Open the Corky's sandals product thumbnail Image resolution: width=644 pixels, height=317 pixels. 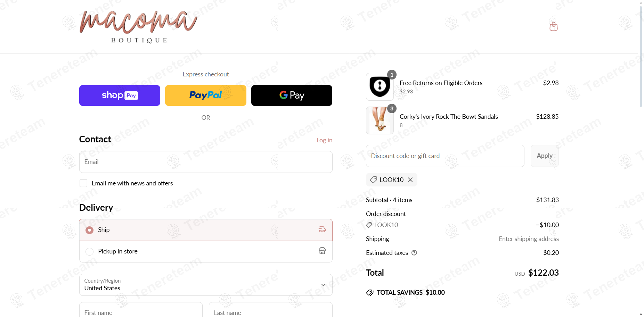coord(380,120)
